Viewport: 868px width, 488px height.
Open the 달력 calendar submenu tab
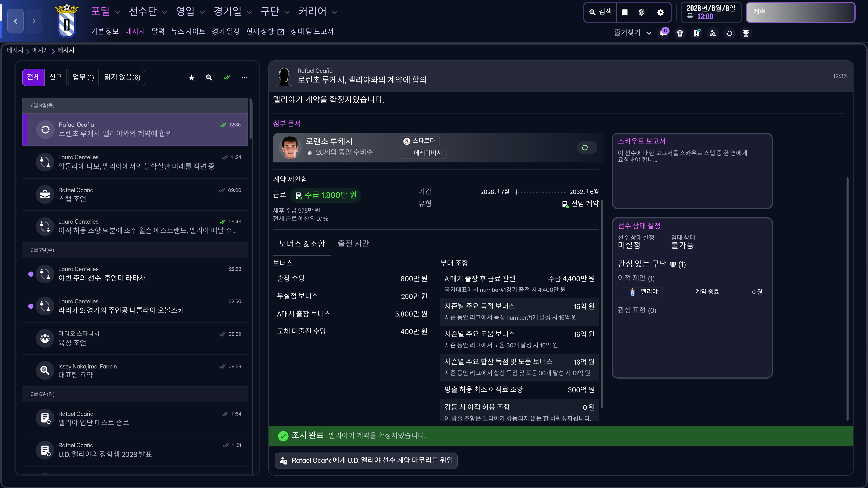[x=158, y=32]
